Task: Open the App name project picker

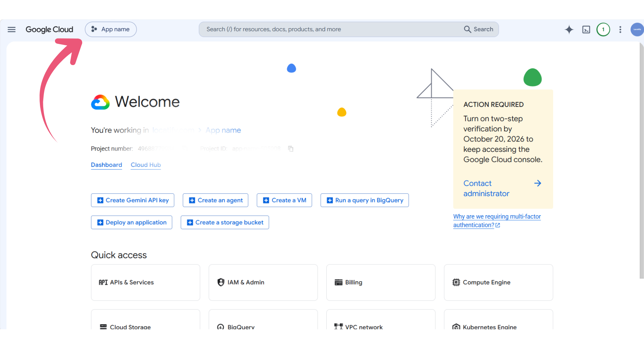Action: (111, 29)
